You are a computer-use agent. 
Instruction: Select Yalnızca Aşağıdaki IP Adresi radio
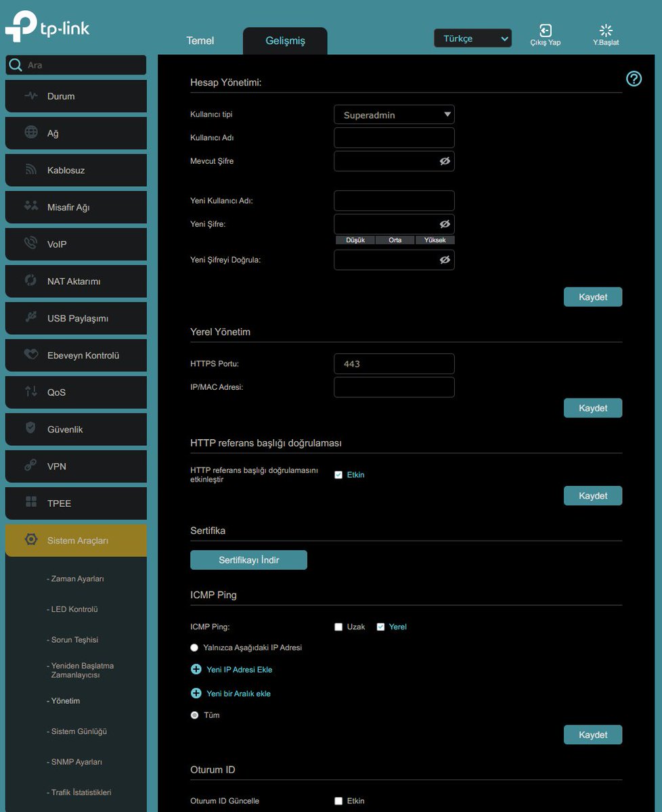click(x=194, y=648)
